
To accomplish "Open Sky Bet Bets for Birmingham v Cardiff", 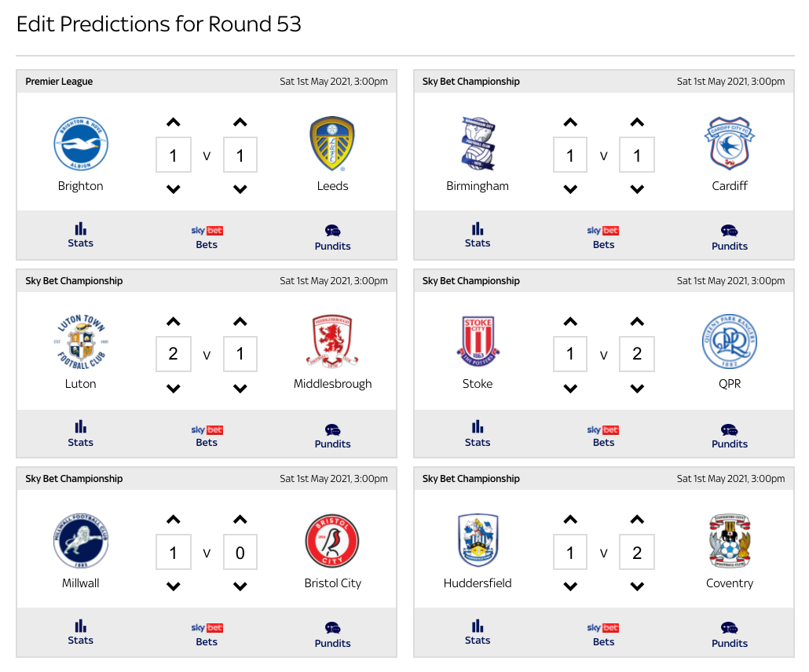I will click(603, 236).
